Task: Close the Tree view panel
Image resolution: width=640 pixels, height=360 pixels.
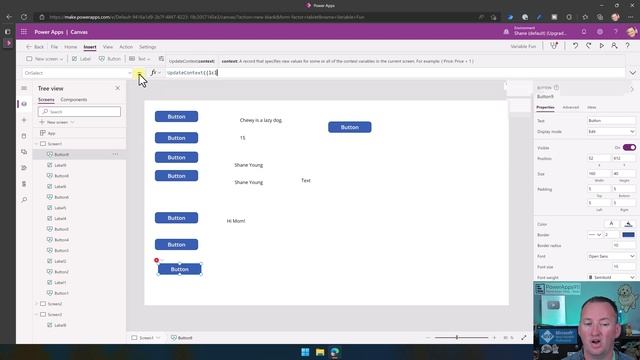Action: click(x=118, y=88)
